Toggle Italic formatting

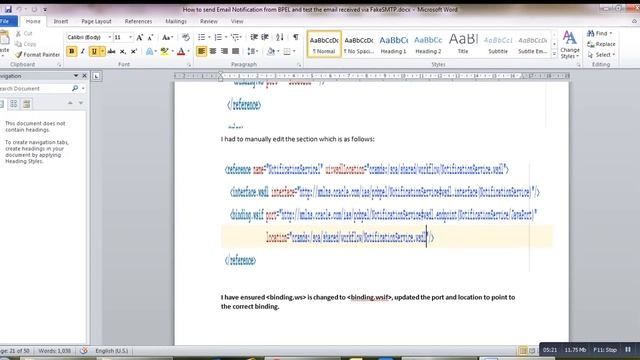(82, 51)
